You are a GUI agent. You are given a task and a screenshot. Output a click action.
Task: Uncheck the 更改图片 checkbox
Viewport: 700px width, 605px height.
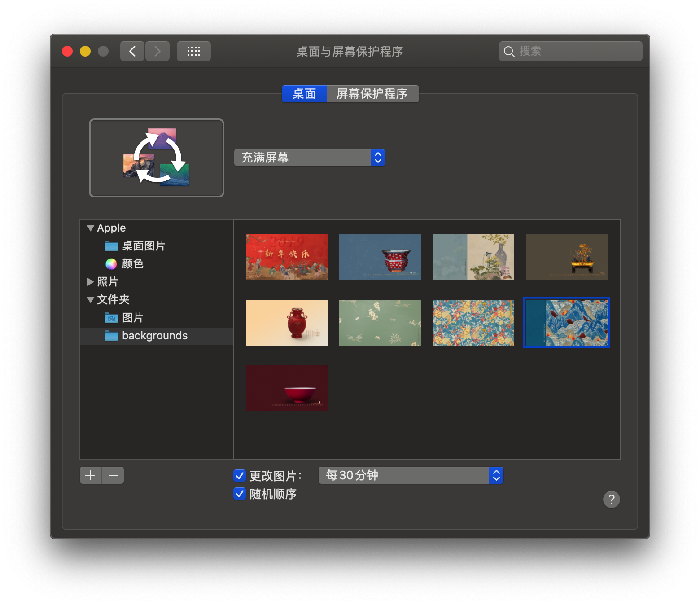point(239,476)
